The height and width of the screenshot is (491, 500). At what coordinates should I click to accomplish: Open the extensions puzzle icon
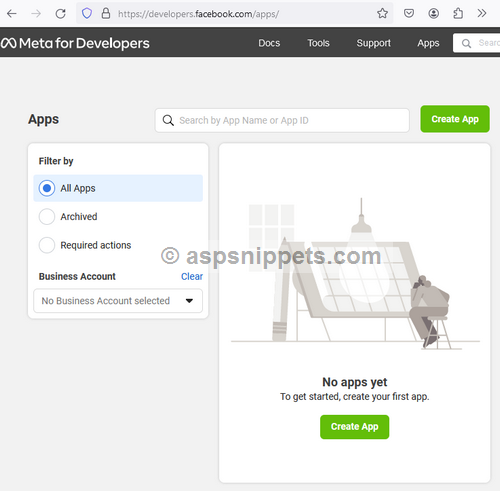pos(458,13)
